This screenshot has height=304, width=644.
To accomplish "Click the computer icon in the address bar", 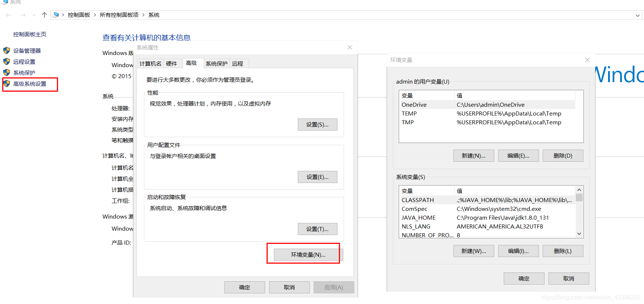I will tap(56, 15).
